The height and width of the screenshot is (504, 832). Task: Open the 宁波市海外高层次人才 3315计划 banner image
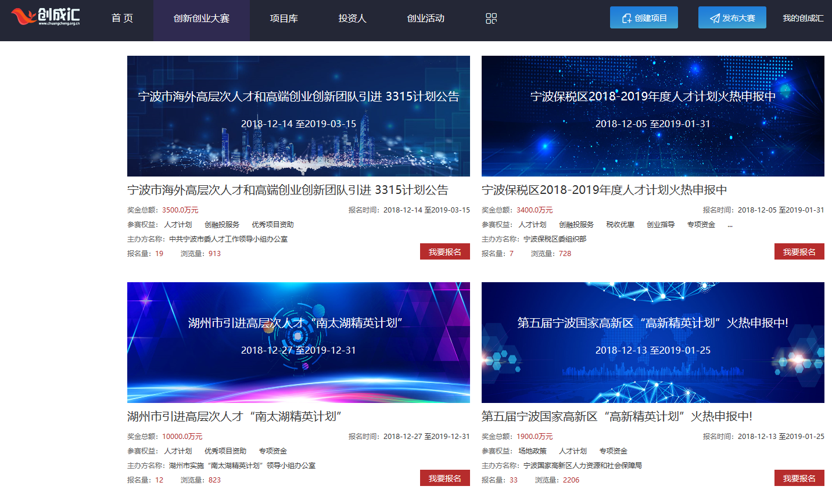298,116
